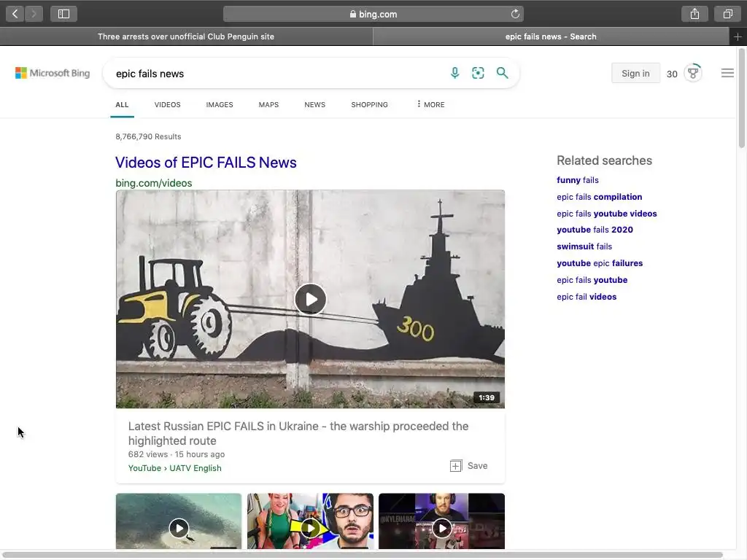Select related search epic fails youtube
The image size is (747, 560).
592,280
